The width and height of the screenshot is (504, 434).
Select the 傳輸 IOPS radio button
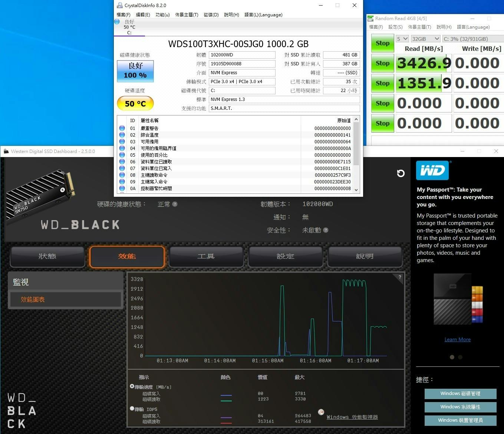[132, 408]
